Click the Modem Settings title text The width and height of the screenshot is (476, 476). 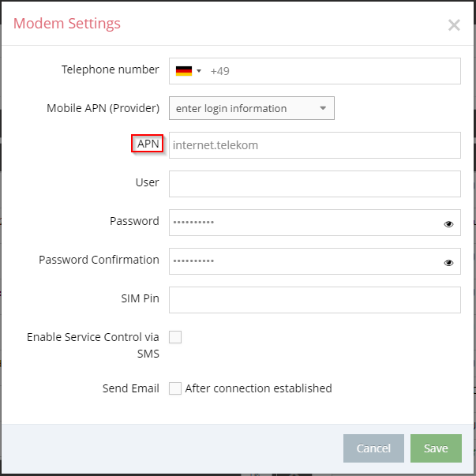67,24
